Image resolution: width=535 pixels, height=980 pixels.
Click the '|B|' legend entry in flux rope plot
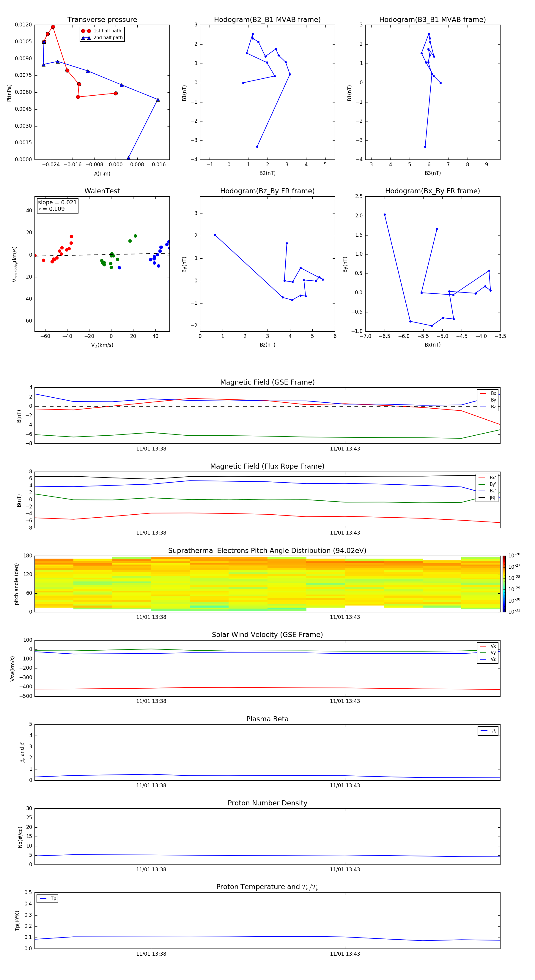coord(487,498)
